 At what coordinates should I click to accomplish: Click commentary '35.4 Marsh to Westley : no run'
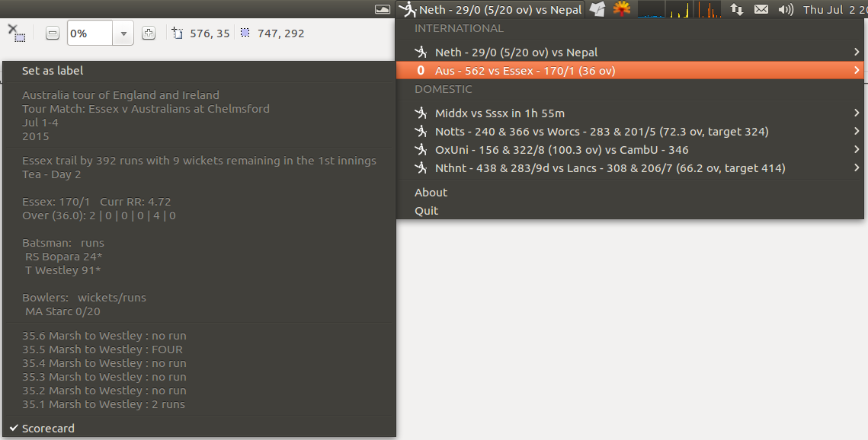click(x=104, y=363)
